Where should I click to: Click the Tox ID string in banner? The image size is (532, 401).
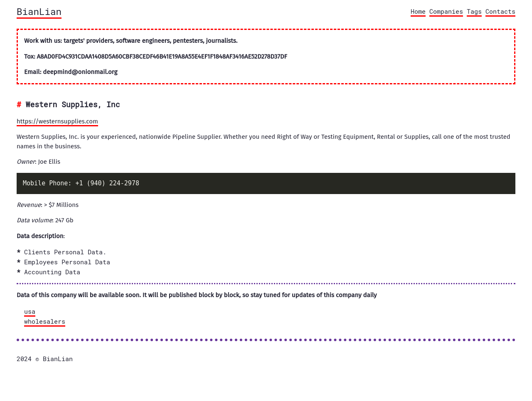point(162,57)
